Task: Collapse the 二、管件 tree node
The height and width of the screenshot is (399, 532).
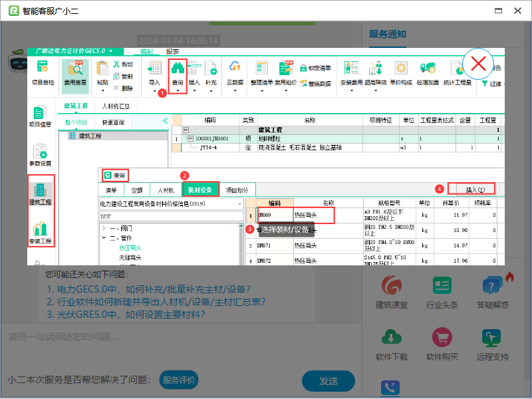Action: click(x=104, y=237)
